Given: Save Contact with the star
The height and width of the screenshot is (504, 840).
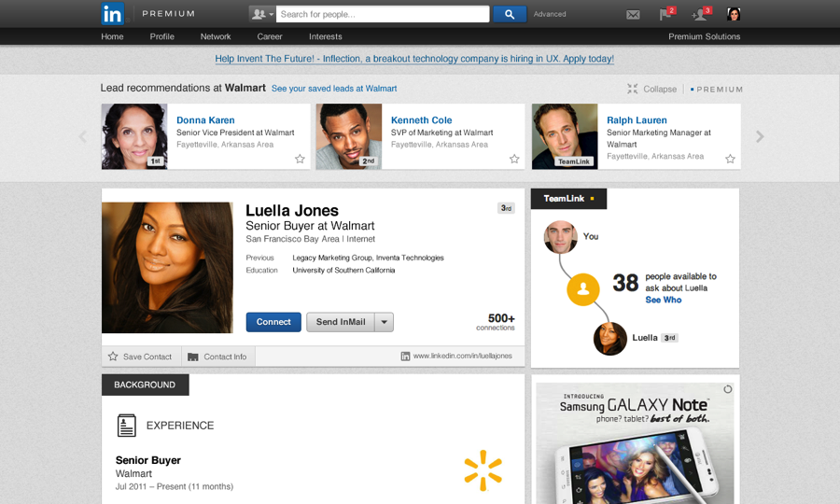Looking at the screenshot, I should click(x=140, y=357).
